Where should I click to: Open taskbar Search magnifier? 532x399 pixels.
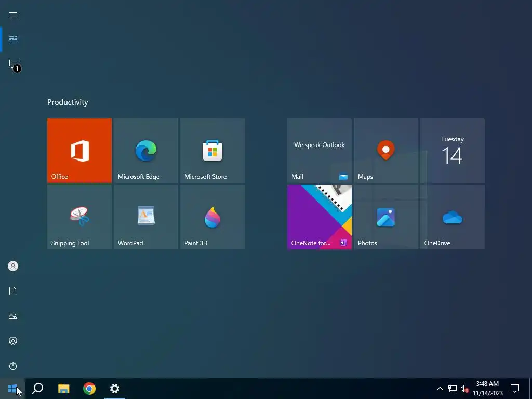(x=37, y=389)
